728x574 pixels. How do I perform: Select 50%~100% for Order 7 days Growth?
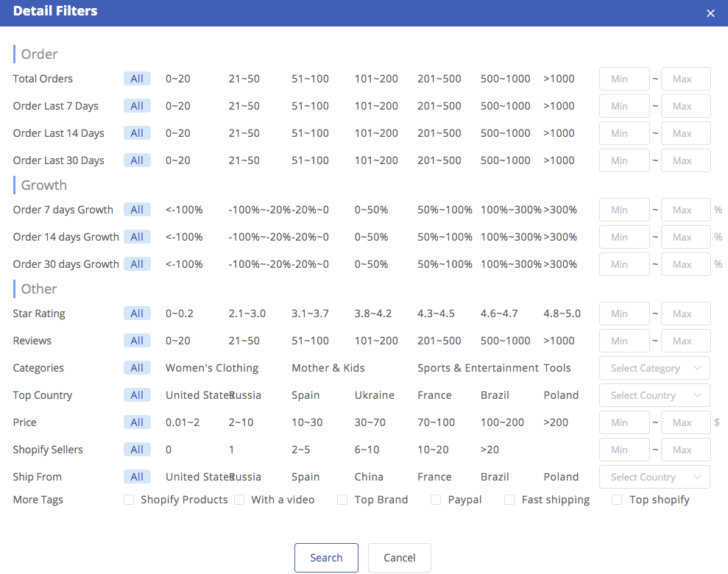pyautogui.click(x=445, y=210)
